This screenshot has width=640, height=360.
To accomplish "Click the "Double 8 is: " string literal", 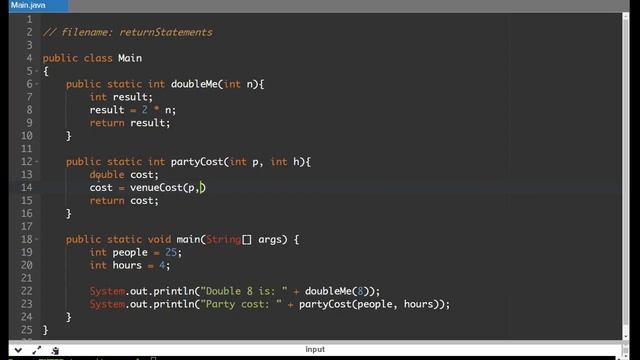I will (x=244, y=291).
